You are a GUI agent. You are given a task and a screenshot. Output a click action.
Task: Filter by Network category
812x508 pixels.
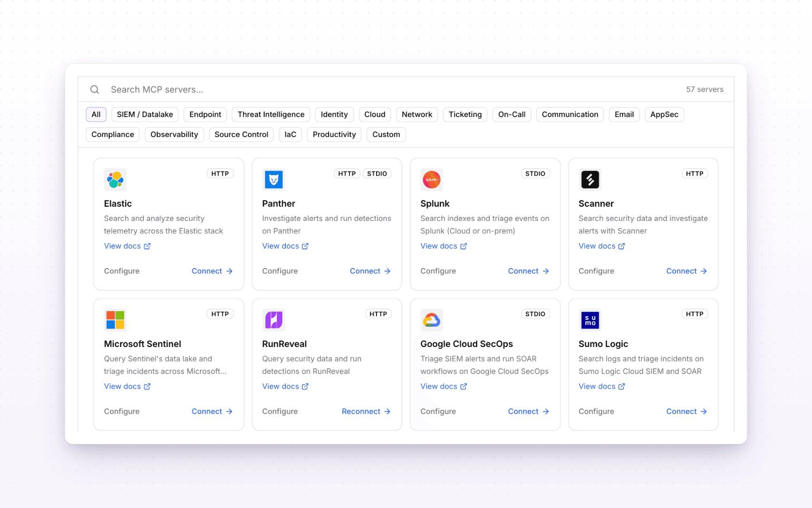click(417, 114)
